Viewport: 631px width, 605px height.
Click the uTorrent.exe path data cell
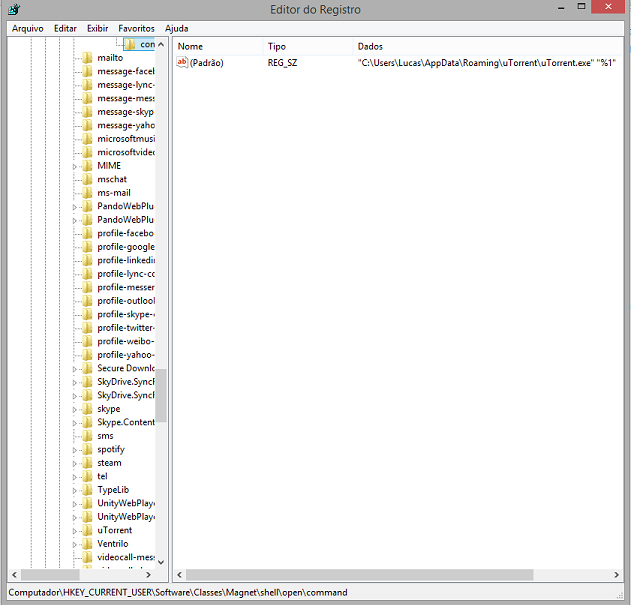(x=487, y=63)
